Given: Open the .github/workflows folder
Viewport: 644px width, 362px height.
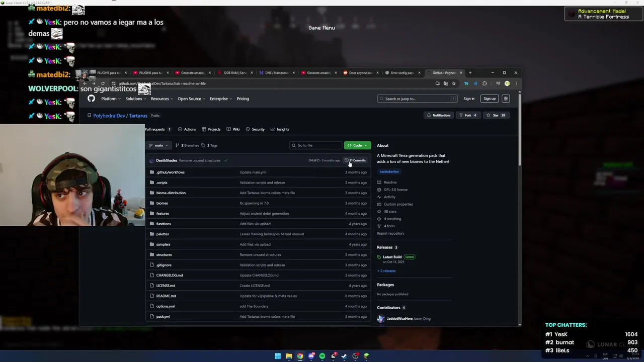Looking at the screenshot, I should [170, 172].
